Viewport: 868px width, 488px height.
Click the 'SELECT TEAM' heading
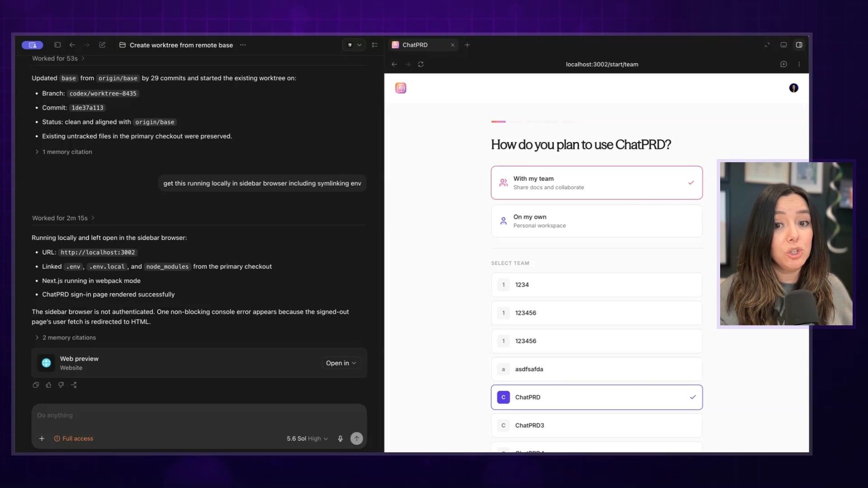tap(510, 263)
